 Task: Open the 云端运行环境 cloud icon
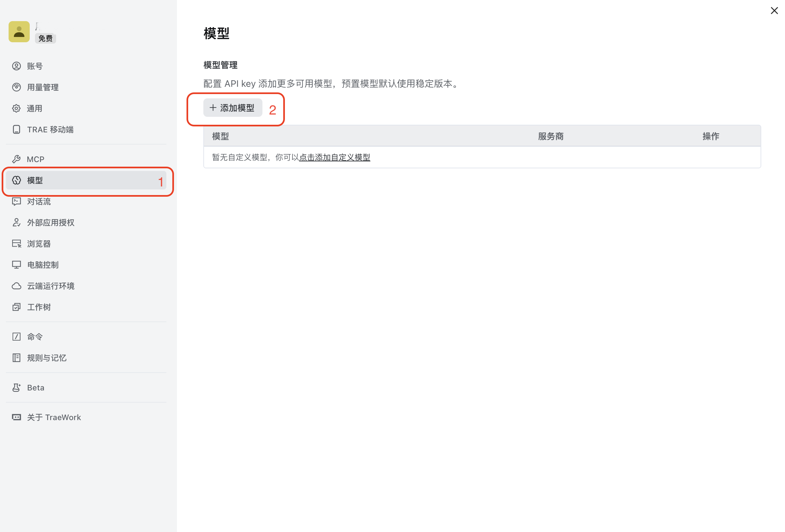(16, 286)
